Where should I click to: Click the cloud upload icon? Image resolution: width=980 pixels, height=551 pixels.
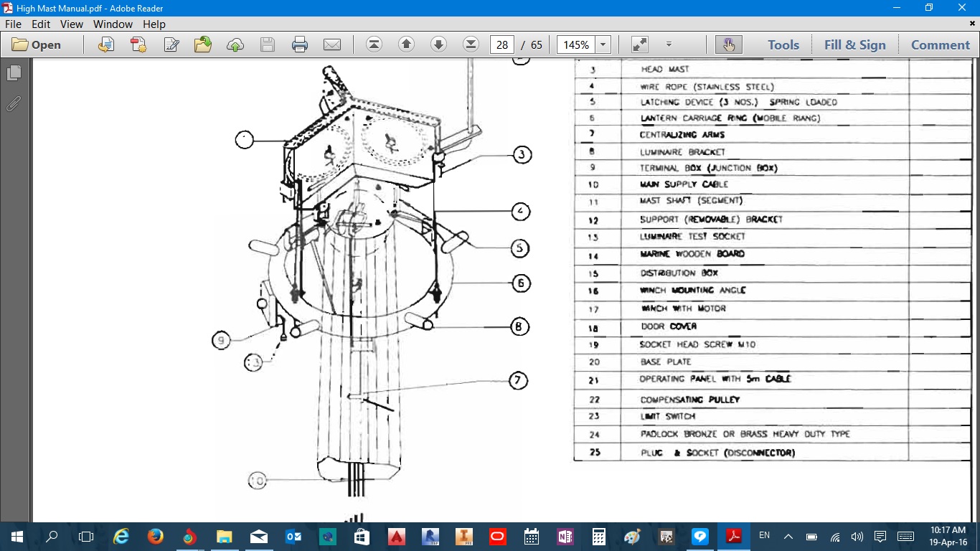click(235, 44)
